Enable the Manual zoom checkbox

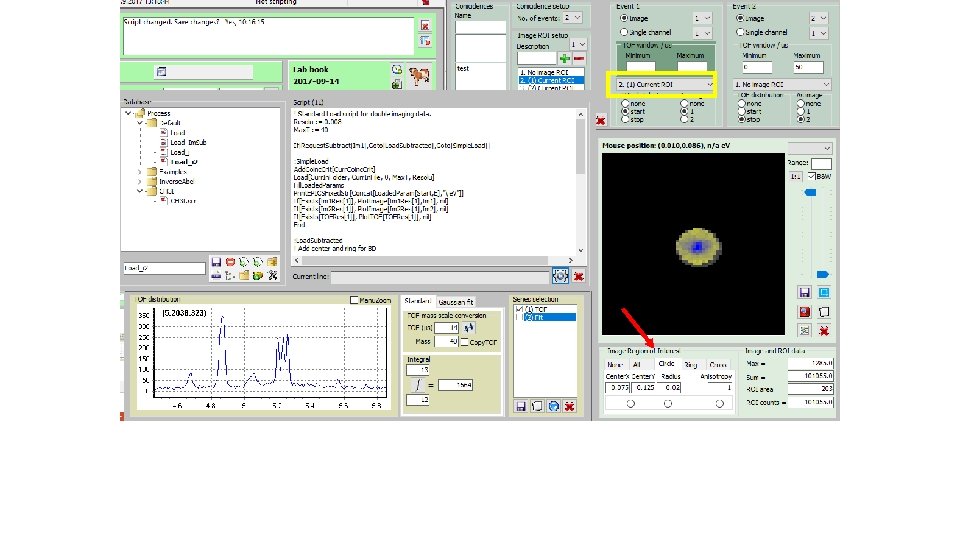coord(355,300)
